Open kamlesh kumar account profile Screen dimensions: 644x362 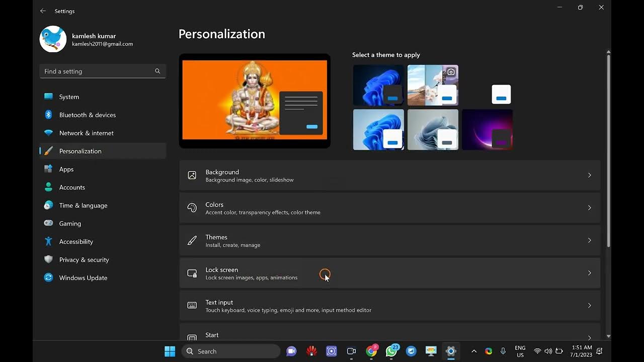click(87, 39)
